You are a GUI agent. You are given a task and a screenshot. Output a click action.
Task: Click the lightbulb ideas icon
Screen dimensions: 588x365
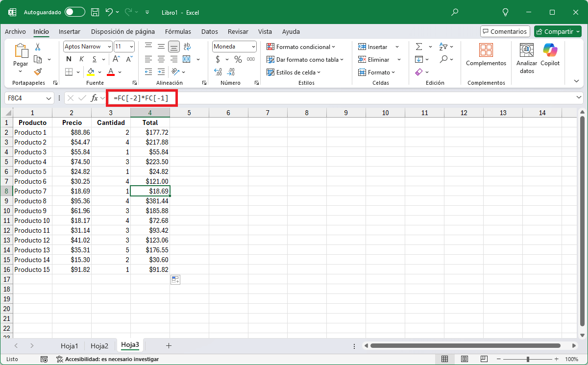tap(506, 12)
